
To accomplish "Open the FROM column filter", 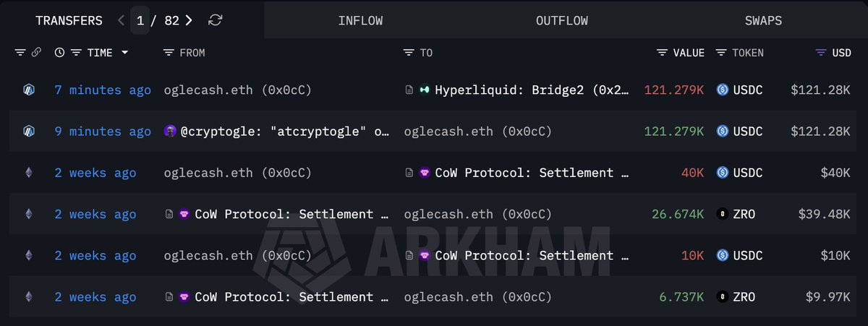I will click(x=169, y=53).
